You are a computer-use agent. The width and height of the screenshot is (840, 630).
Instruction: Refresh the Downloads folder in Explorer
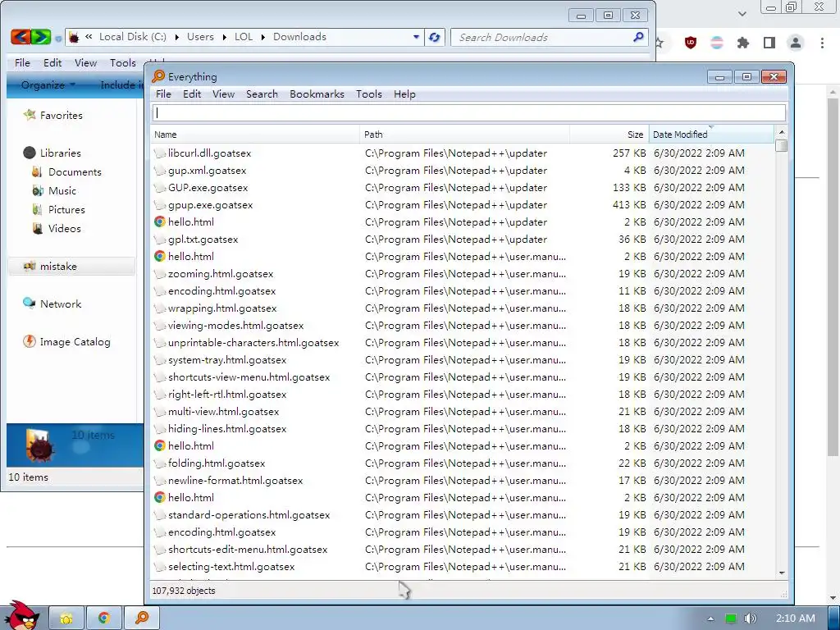tap(435, 37)
